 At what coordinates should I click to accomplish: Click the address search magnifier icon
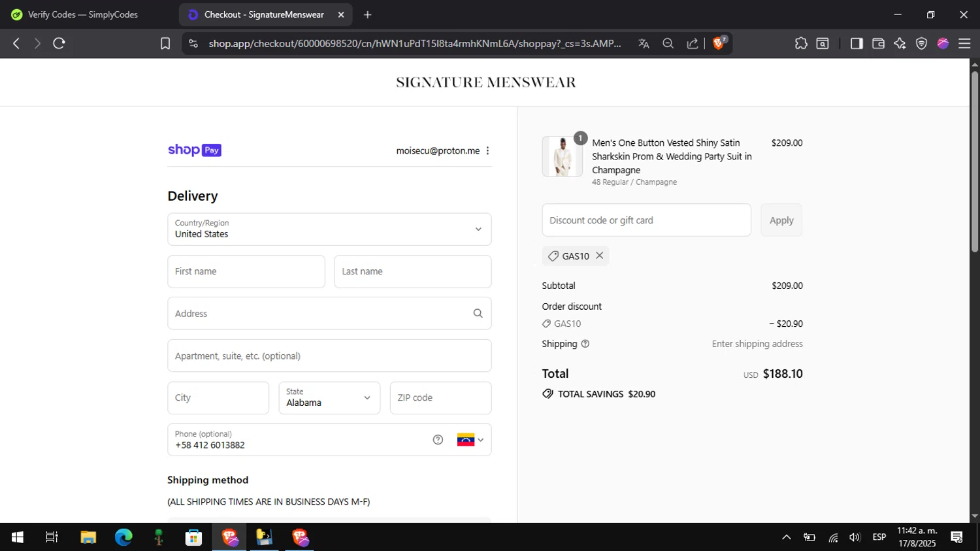coord(478,313)
